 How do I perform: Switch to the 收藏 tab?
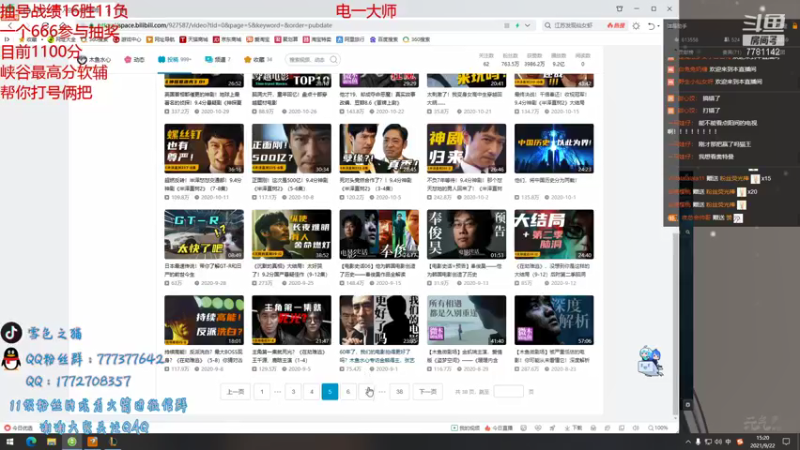pos(258,60)
